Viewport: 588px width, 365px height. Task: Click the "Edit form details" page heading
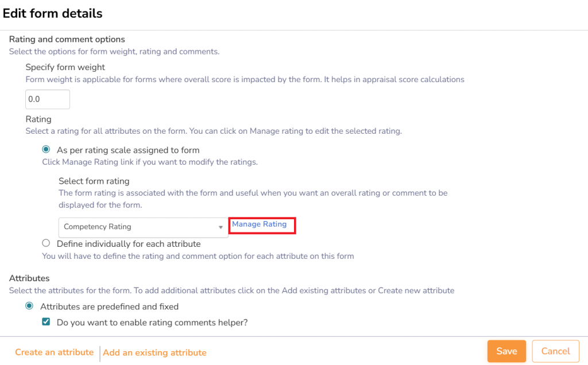(53, 13)
